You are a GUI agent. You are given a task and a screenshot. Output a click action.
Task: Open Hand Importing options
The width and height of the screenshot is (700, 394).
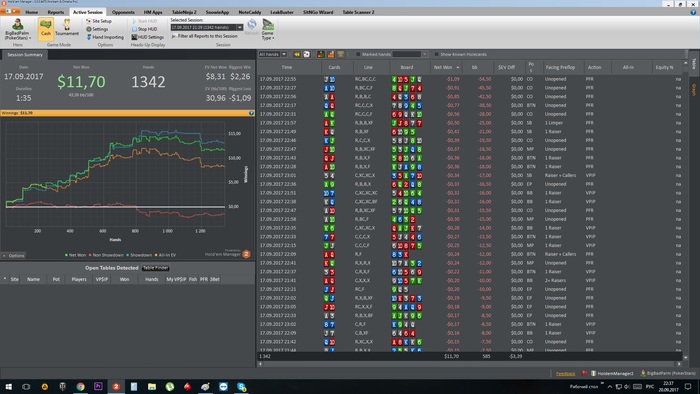tap(105, 37)
